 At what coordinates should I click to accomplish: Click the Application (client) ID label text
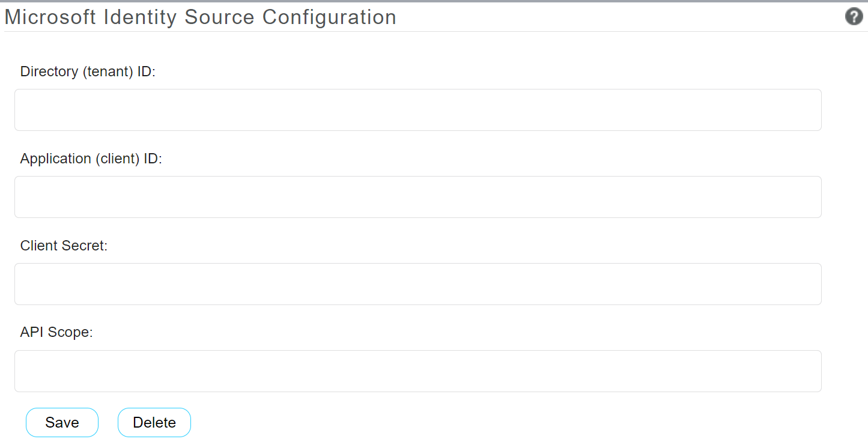[x=91, y=159]
